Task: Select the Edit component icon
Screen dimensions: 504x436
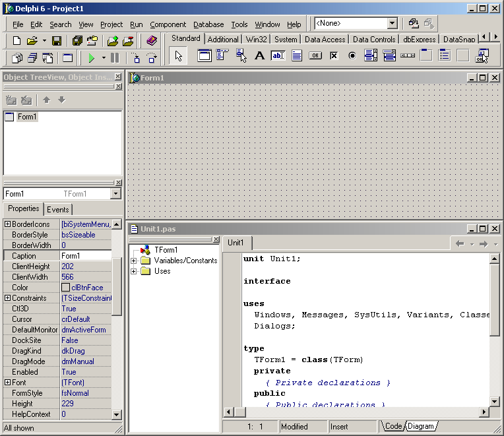Action: coord(278,55)
